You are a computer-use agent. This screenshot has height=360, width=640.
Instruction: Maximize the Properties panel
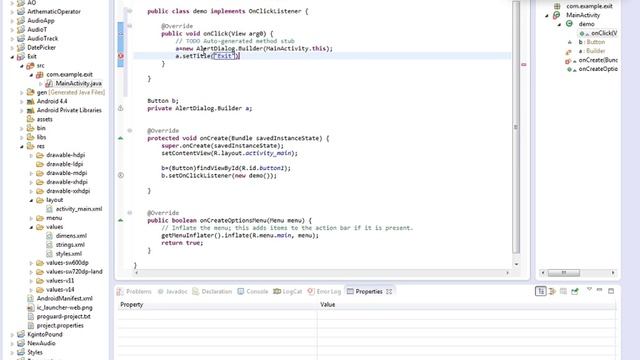[x=611, y=291]
